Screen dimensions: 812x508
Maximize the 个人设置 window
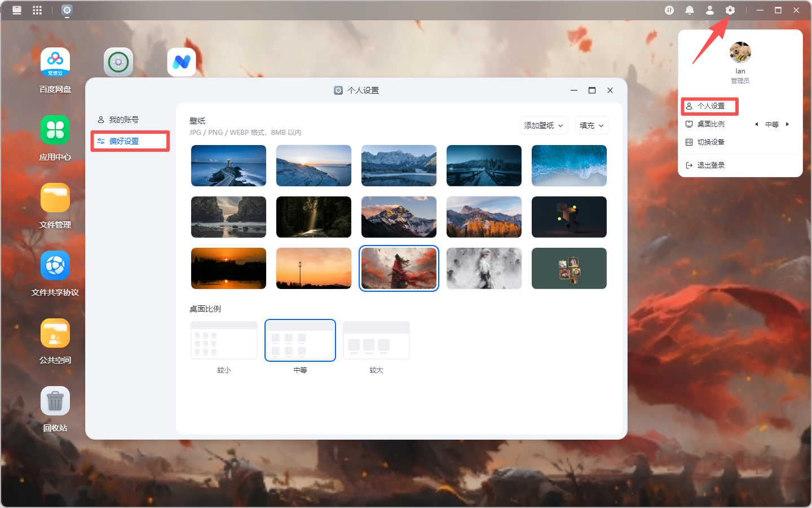tap(592, 90)
